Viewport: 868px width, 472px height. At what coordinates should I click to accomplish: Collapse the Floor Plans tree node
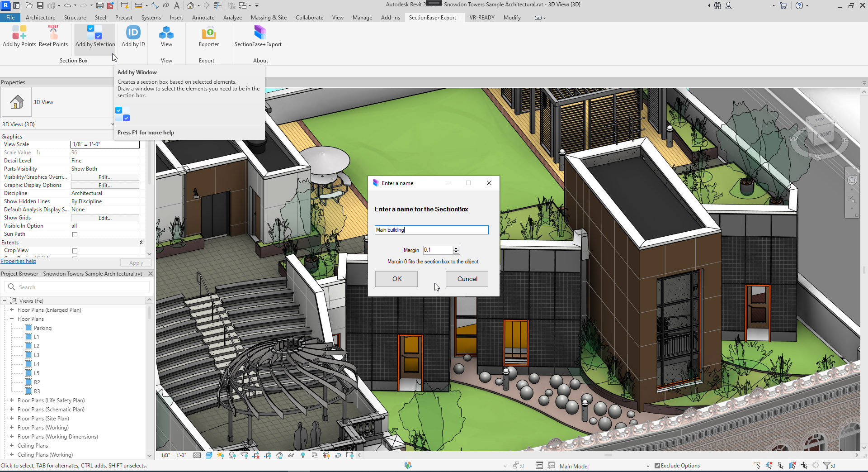12,319
